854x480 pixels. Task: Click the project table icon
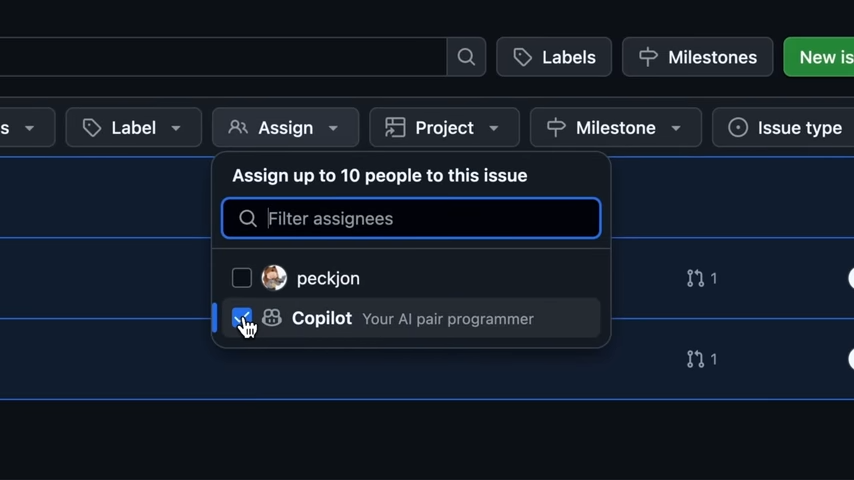pyautogui.click(x=395, y=128)
